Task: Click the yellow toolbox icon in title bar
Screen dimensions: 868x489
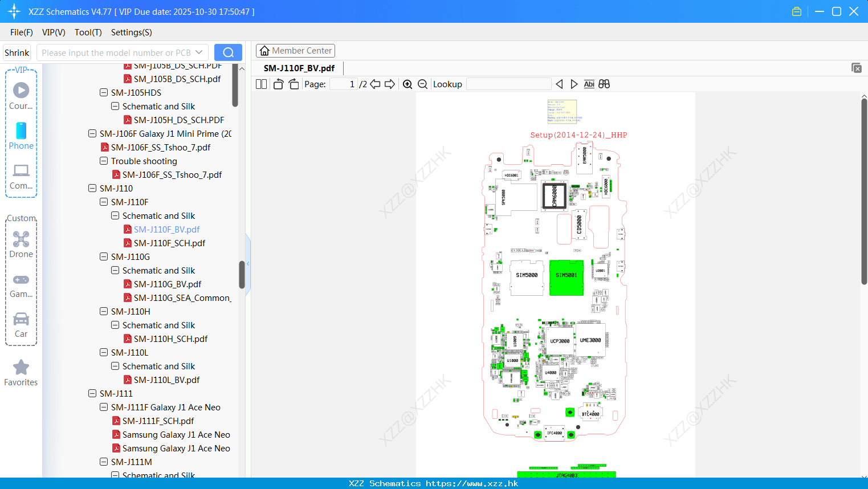Action: pyautogui.click(x=797, y=11)
